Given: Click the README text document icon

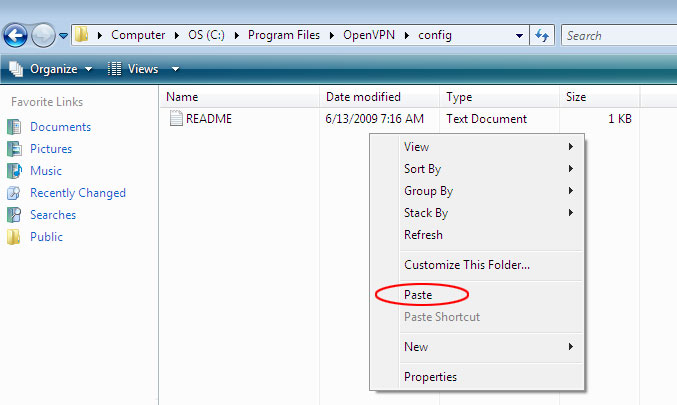Looking at the screenshot, I should coord(176,118).
